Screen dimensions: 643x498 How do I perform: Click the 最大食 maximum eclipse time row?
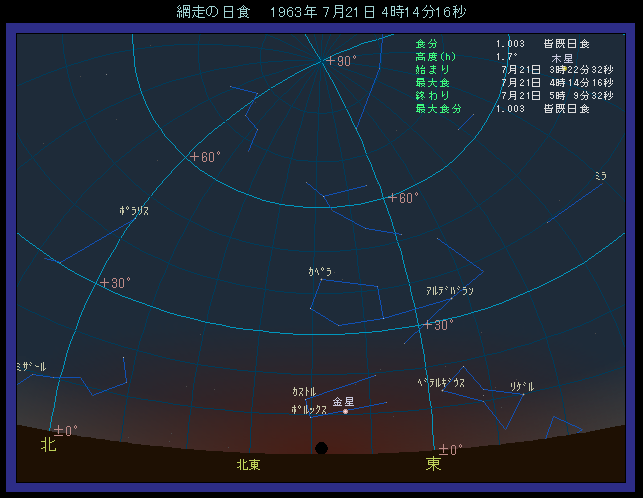tap(502, 83)
